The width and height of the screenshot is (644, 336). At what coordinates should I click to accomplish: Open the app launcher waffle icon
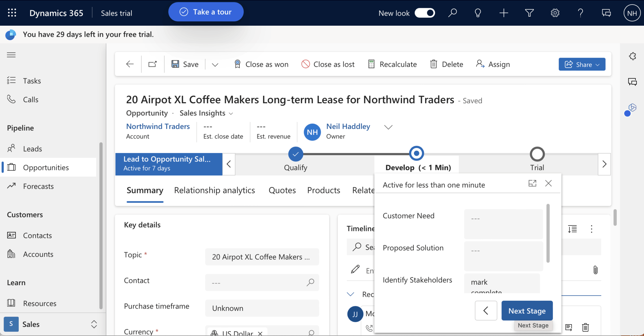12,13
